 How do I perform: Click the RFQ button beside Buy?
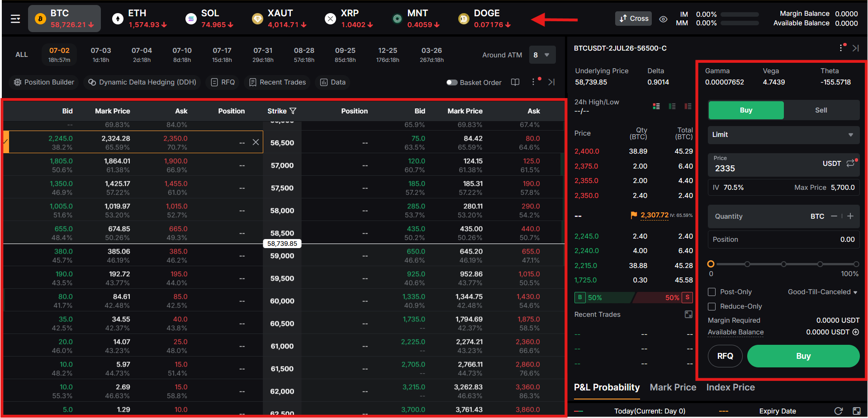click(725, 356)
